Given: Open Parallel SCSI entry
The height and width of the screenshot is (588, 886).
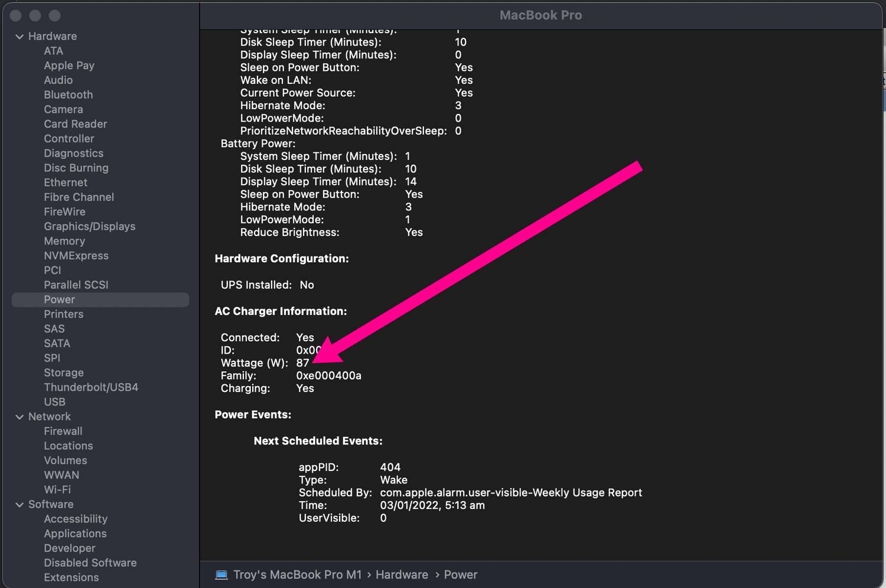Looking at the screenshot, I should coord(76,285).
